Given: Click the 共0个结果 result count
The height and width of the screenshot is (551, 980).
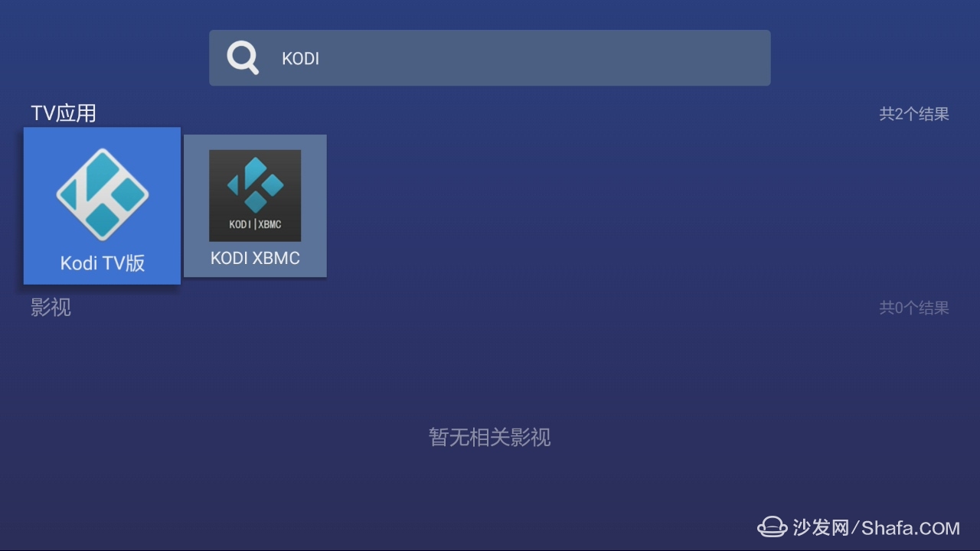Looking at the screenshot, I should point(914,308).
